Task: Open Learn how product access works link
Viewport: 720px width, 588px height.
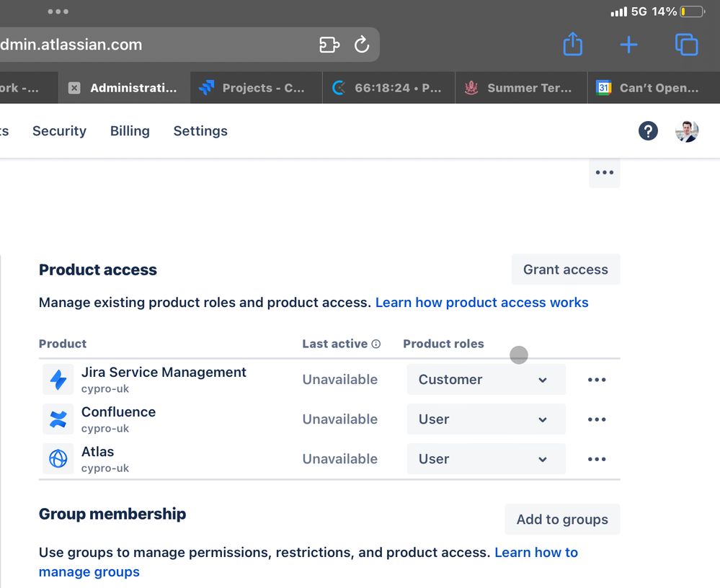Action: click(x=481, y=303)
